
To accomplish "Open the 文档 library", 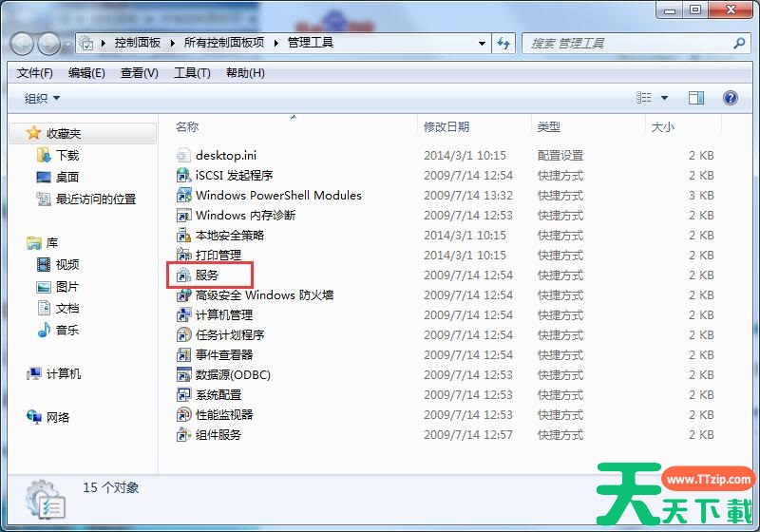I will (67, 309).
